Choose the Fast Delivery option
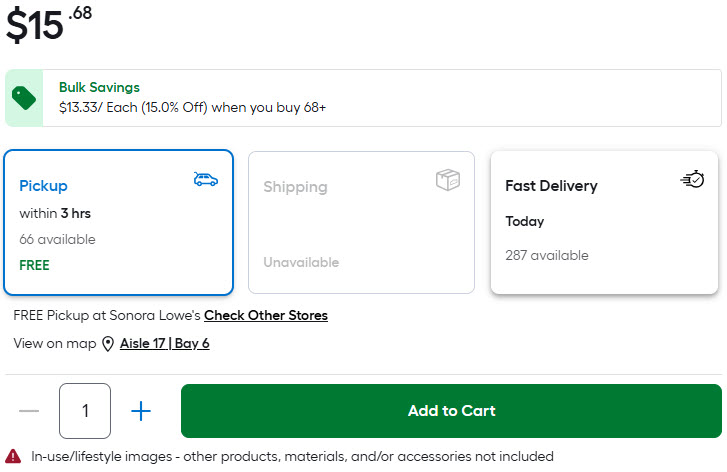This screenshot has width=727, height=472. coord(604,222)
